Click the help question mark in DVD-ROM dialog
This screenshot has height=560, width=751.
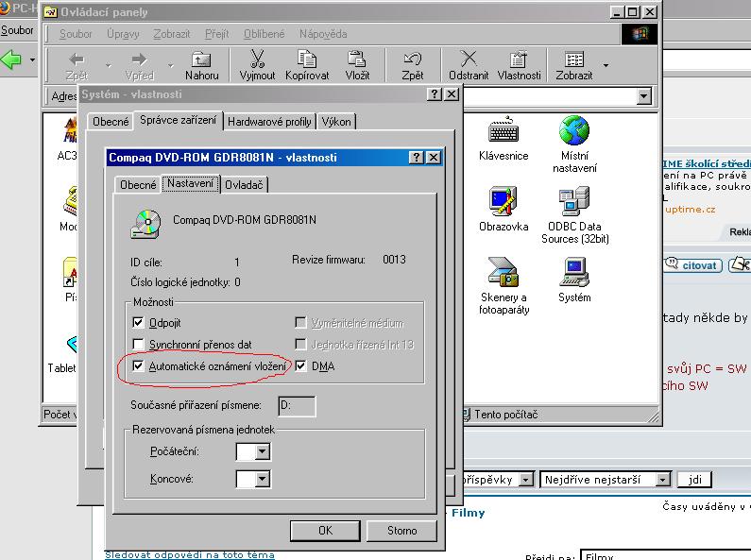[x=417, y=158]
